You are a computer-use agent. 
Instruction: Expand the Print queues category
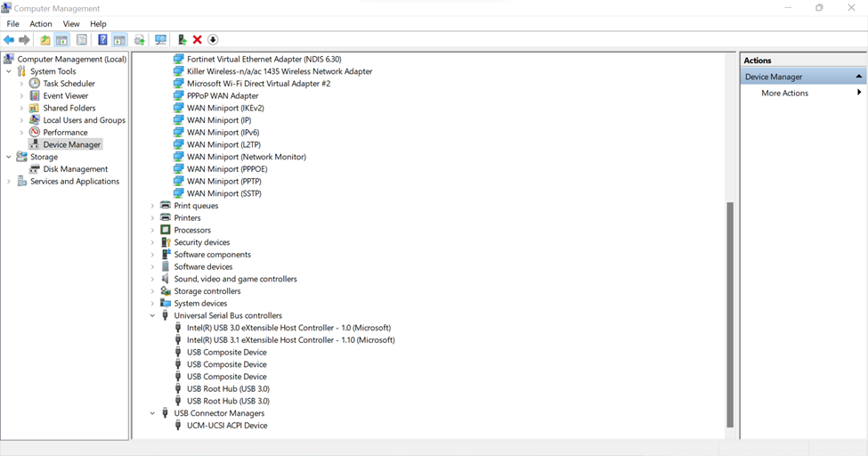[x=152, y=206]
